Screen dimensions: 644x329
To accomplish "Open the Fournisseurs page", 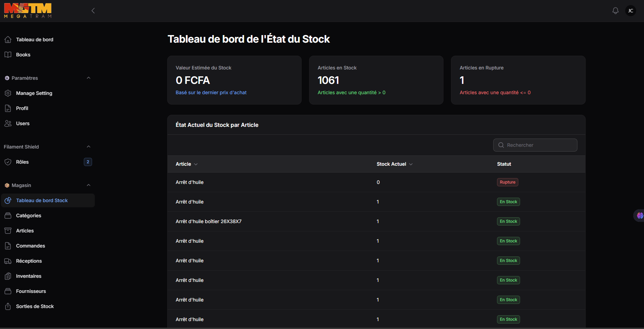I will [x=31, y=291].
